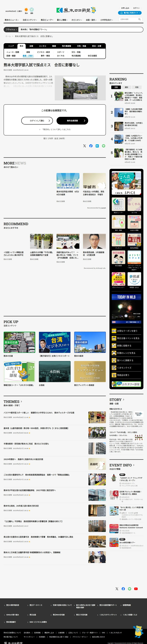147x644 pixels.
Task: Select the 日別 ranking tab
Action: pyautogui.click(x=116, y=87)
